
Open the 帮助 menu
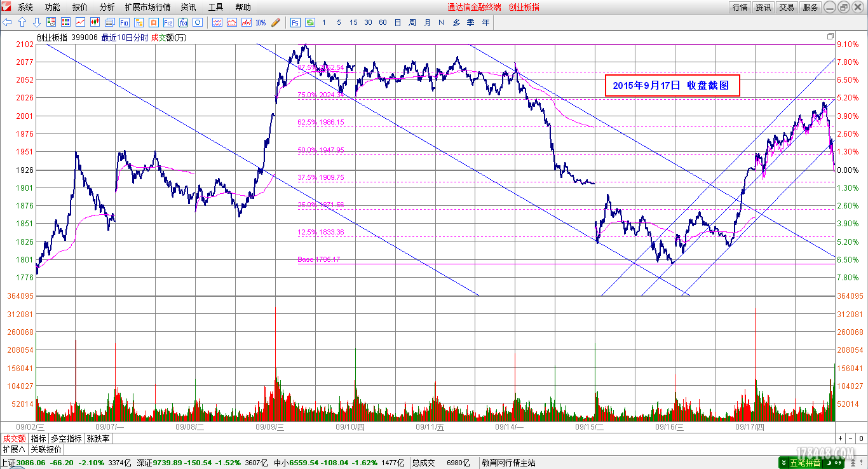(x=243, y=7)
